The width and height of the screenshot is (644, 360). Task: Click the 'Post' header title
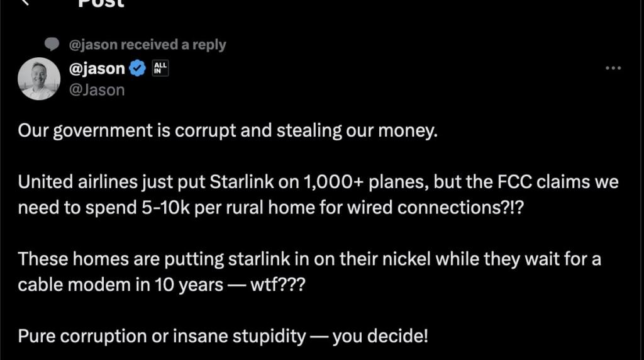coord(101,3)
